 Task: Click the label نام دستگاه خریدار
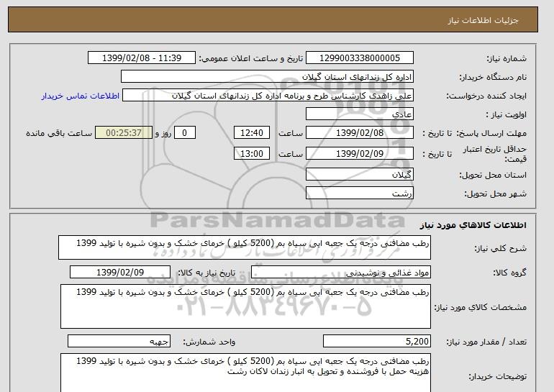point(493,77)
